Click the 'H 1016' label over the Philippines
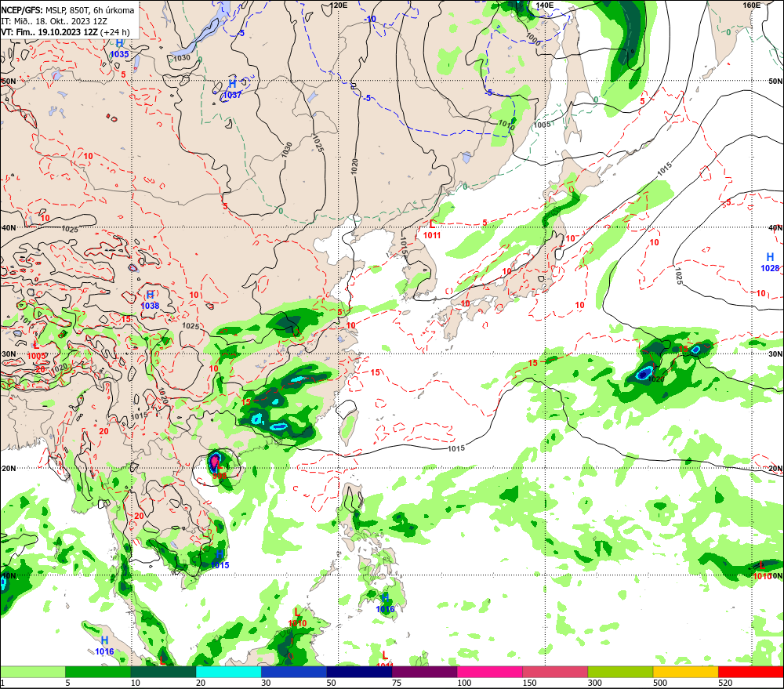Screen dimensions: 784x689 (x=385, y=604)
